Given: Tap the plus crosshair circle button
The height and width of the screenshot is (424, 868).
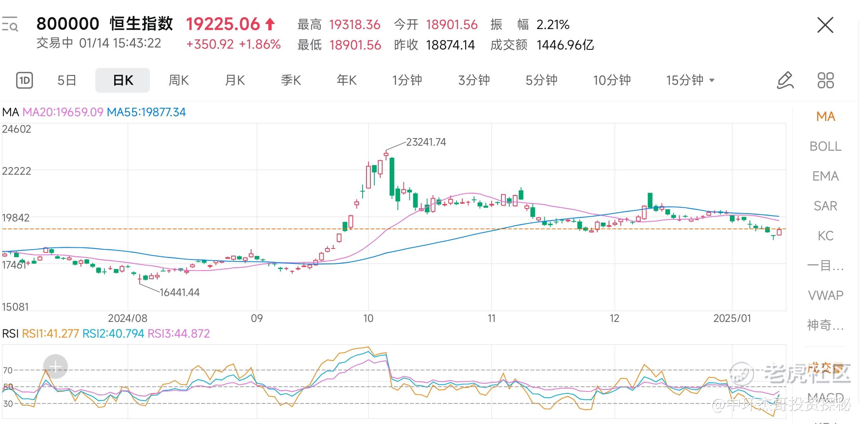Looking at the screenshot, I should (x=55, y=367).
